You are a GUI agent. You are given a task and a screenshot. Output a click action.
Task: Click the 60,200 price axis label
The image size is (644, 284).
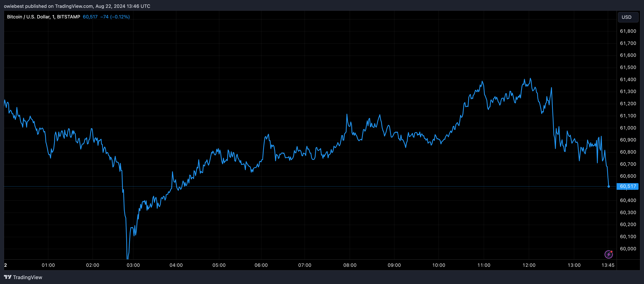click(x=628, y=224)
